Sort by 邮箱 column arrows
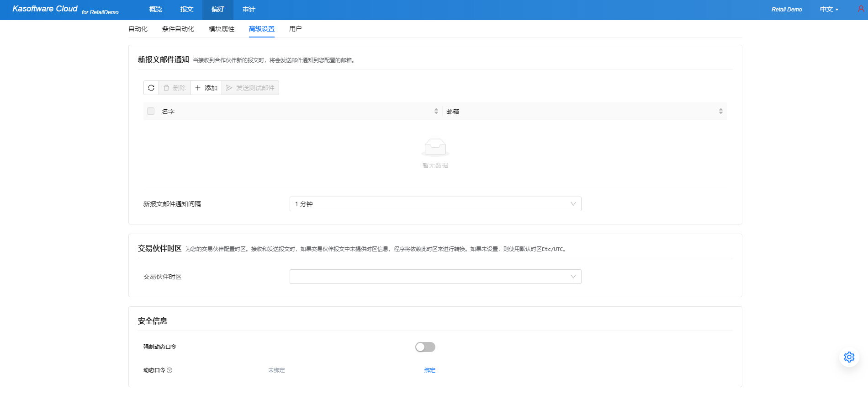Screen dimensions: 868x395 click(720, 111)
